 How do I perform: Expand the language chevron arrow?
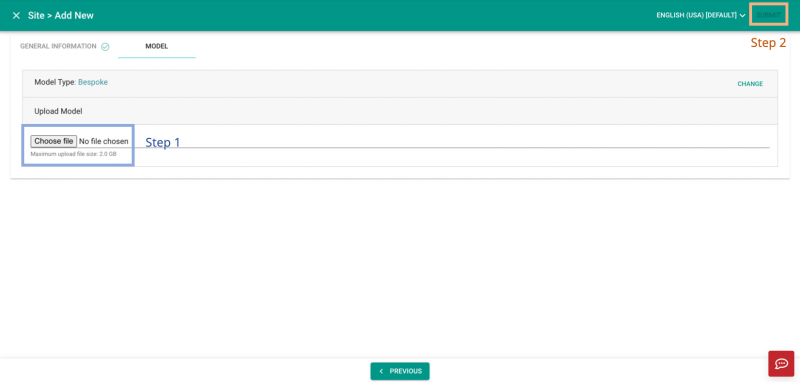point(742,15)
